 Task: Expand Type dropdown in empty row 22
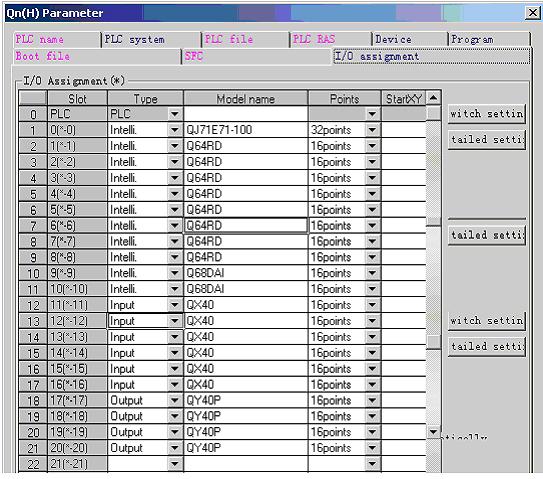point(175,464)
